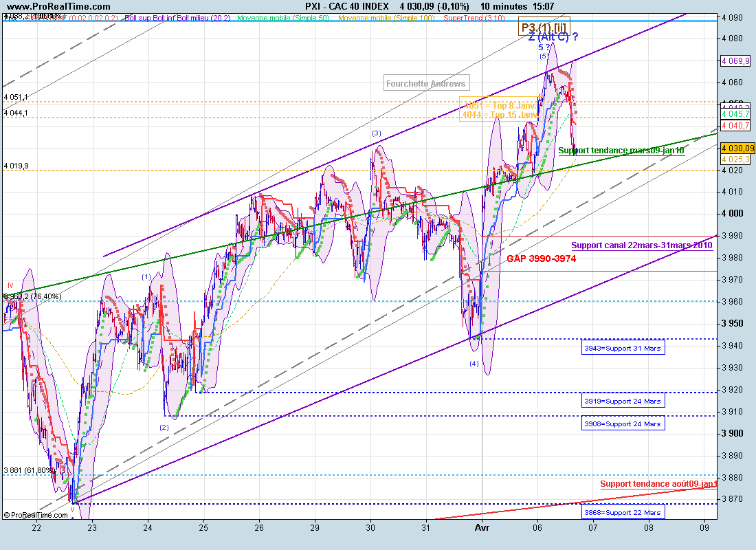
Task: Click the 4 019,9 level label
Action: [x=16, y=166]
